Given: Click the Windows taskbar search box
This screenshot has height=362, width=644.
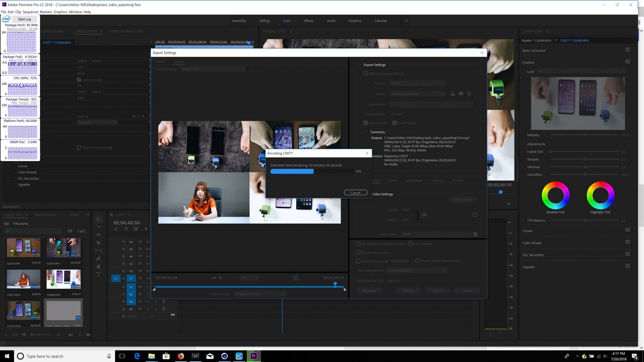Looking at the screenshot, I should (64, 356).
